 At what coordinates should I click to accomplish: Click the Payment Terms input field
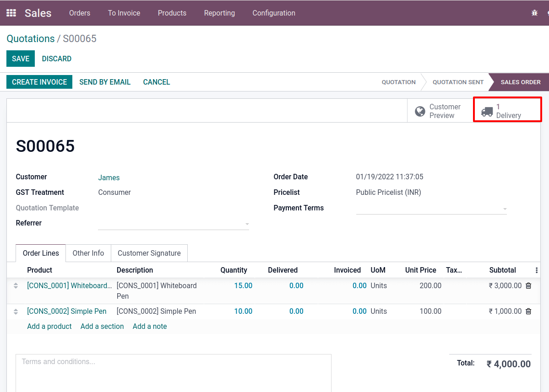coord(431,209)
